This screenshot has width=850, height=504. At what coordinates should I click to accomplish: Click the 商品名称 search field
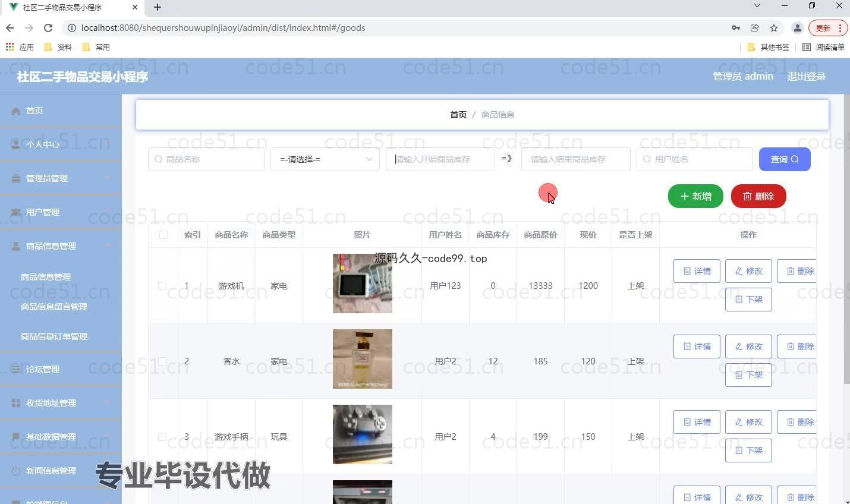(206, 159)
